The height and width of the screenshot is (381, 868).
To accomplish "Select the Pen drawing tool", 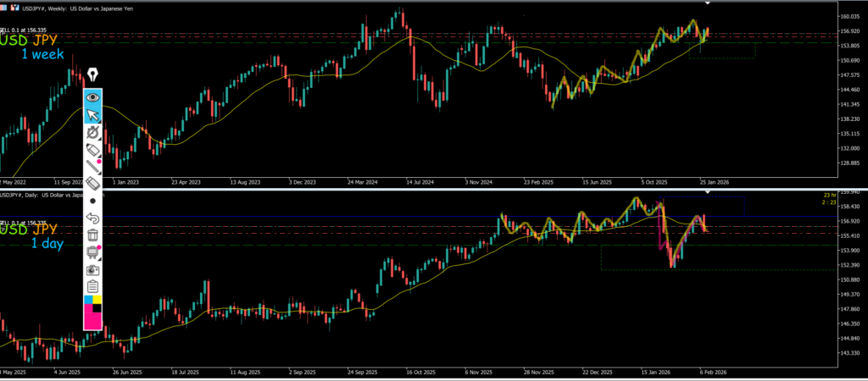I will click(93, 132).
